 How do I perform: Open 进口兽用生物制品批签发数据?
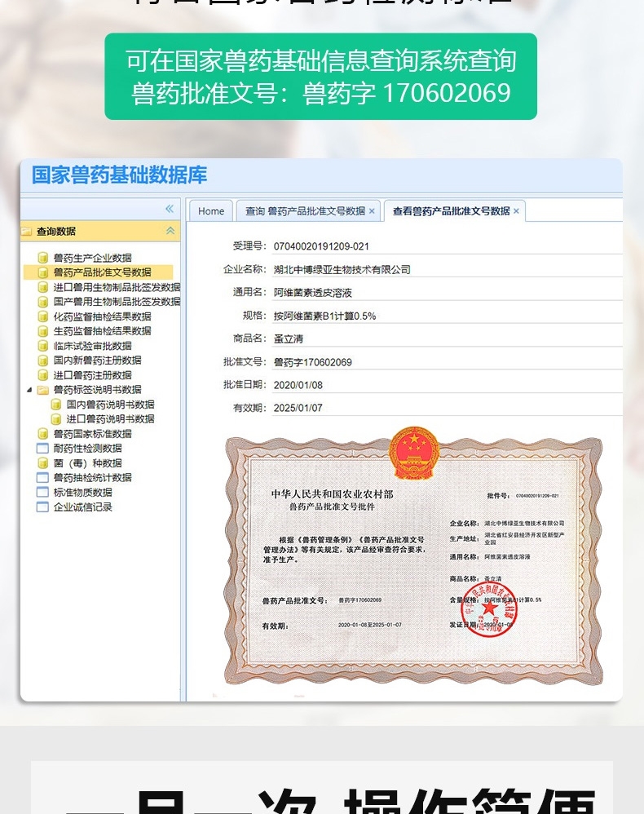click(117, 287)
